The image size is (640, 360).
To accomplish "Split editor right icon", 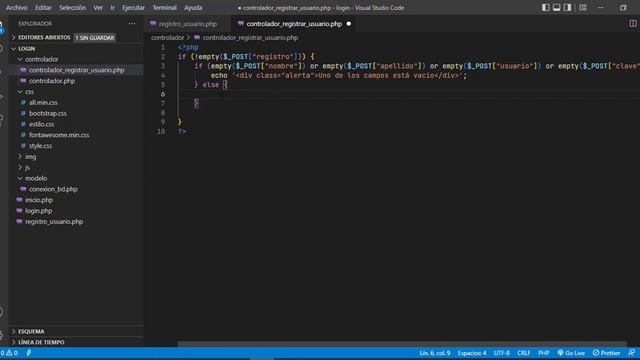I will (633, 24).
